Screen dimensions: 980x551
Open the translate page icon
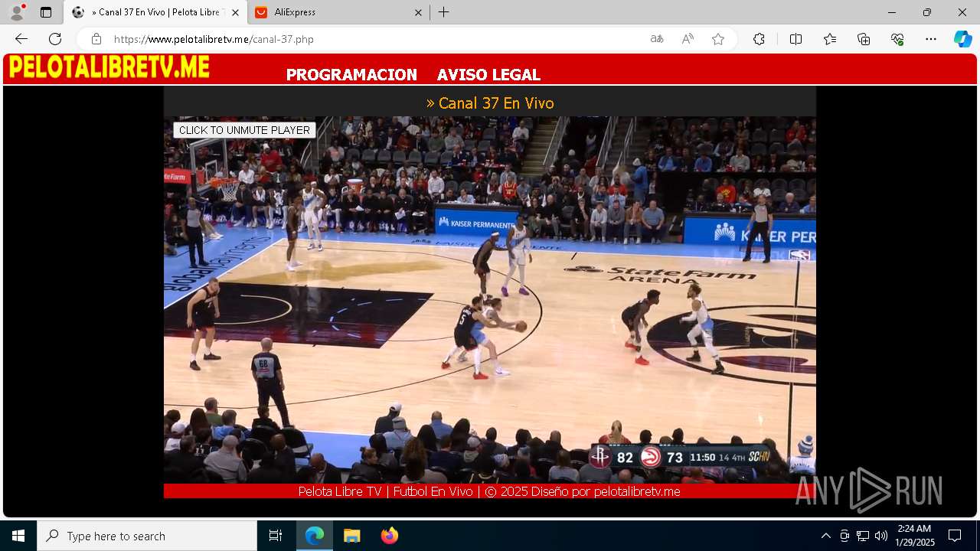point(657,39)
